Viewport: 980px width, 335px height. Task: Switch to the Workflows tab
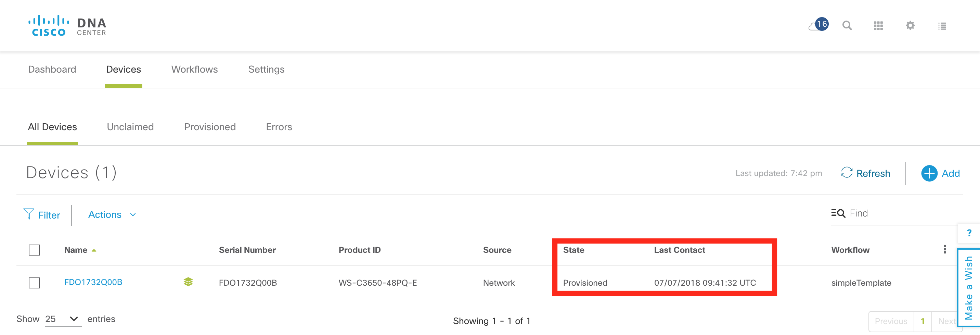(x=194, y=69)
